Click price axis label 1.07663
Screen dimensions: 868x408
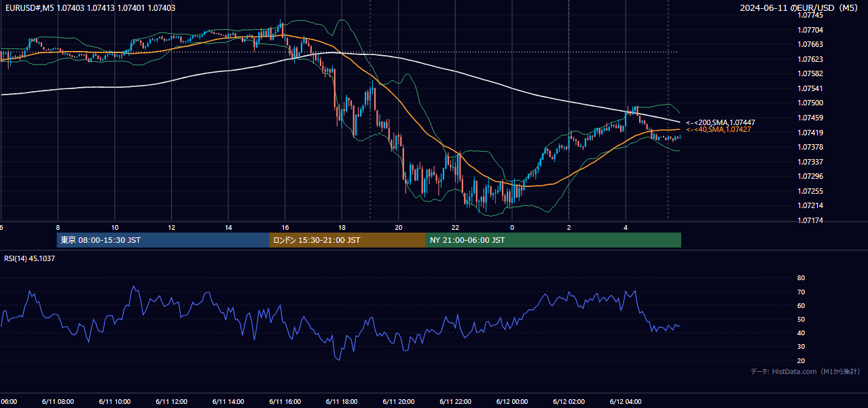click(x=810, y=44)
